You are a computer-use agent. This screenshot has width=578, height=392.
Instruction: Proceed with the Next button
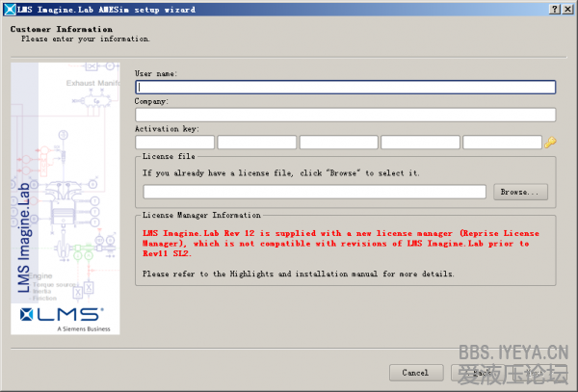click(538, 372)
